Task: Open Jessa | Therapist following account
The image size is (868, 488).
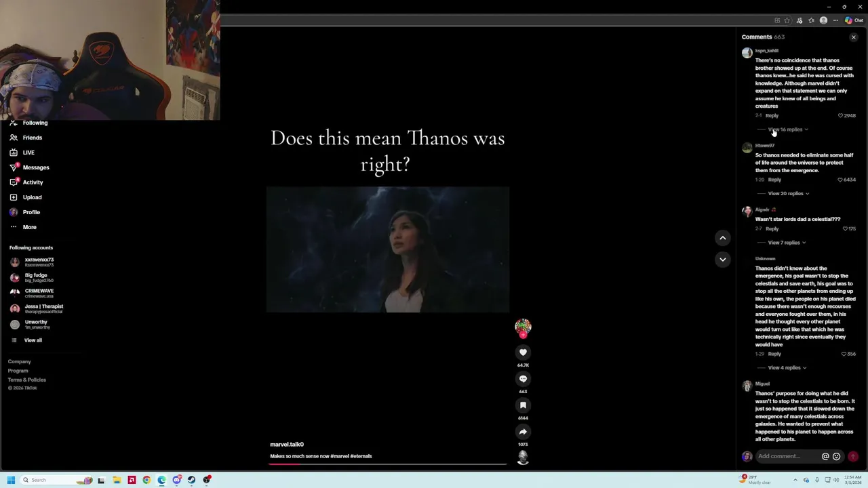Action: [x=37, y=309]
